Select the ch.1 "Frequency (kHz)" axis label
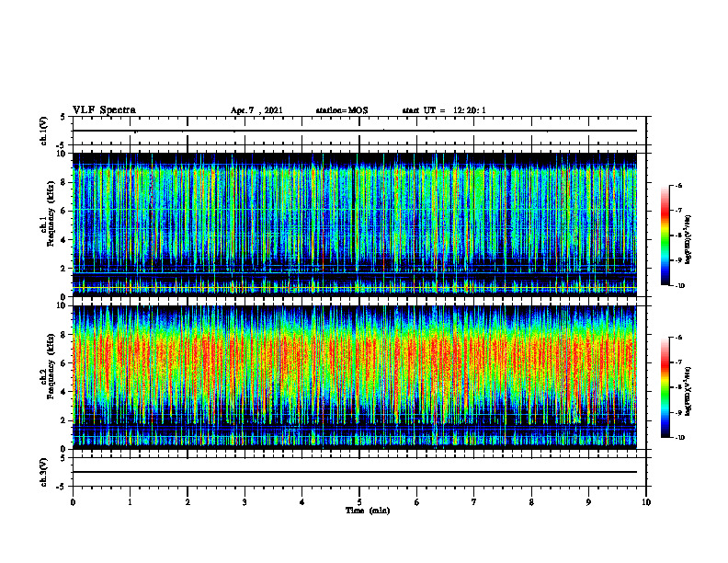The height and width of the screenshot is (563, 728). click(x=51, y=214)
